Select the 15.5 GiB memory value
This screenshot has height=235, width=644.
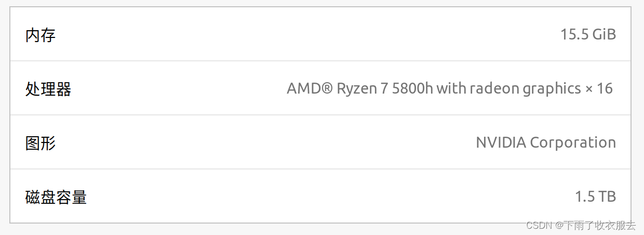coord(588,35)
